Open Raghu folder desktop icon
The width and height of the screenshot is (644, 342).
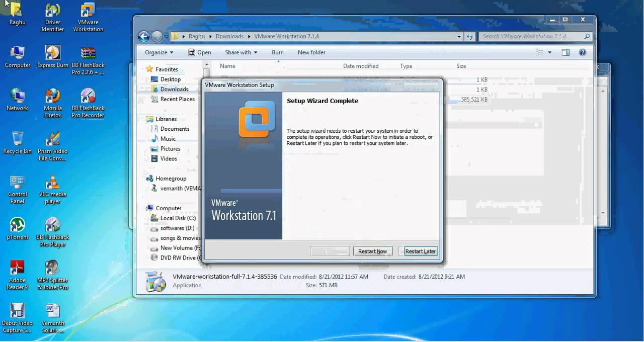tap(17, 14)
